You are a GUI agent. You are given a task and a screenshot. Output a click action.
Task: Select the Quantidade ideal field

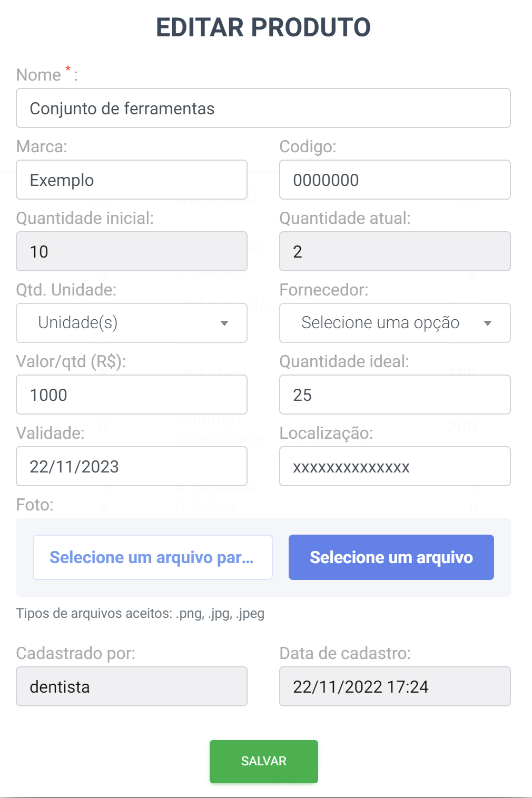pos(395,395)
